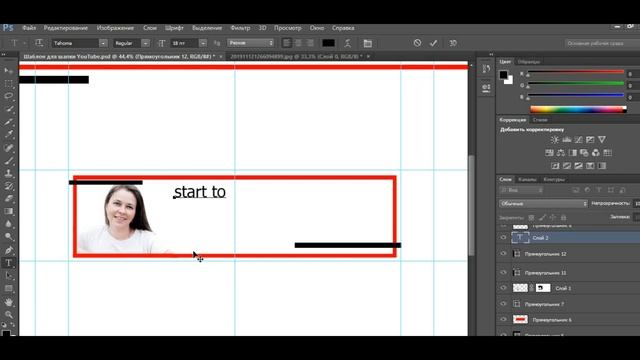Switch to the Образцы tab

[x=529, y=62]
